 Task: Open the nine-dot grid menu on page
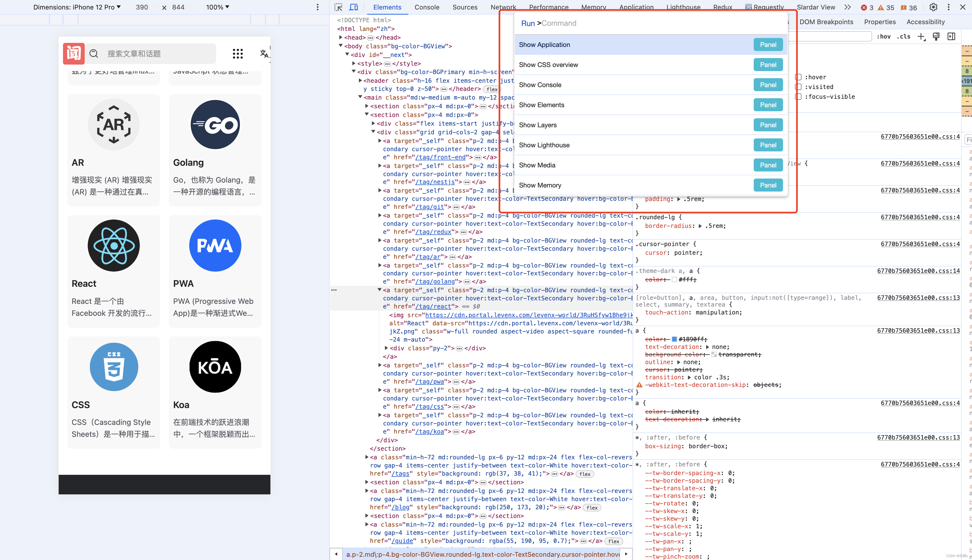(x=238, y=53)
